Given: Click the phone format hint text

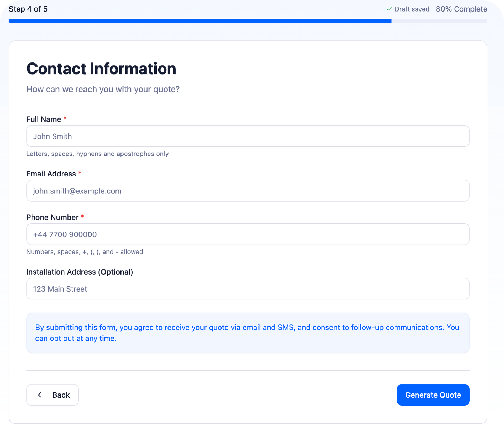Looking at the screenshot, I should [x=85, y=252].
